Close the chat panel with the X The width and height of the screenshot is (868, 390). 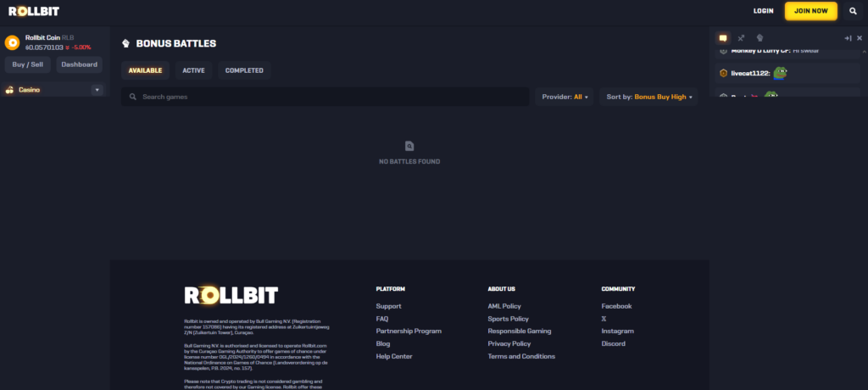[x=860, y=38]
